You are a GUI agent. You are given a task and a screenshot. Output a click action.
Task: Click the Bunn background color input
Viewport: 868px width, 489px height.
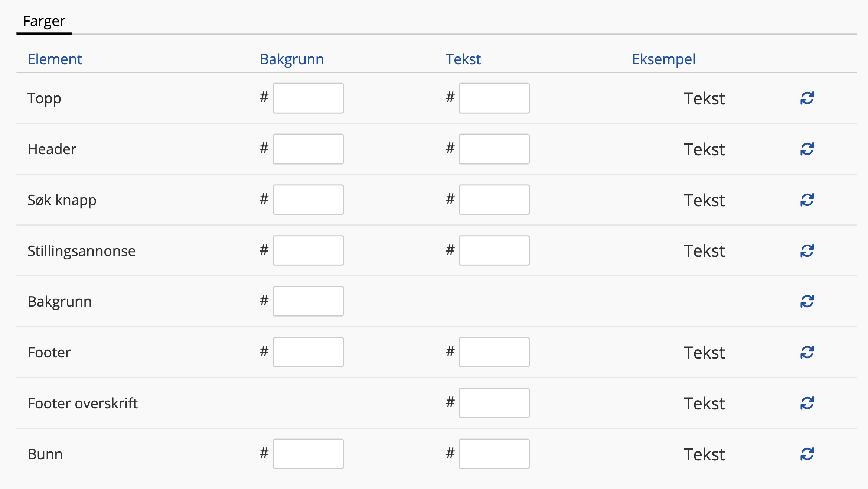pyautogui.click(x=308, y=454)
